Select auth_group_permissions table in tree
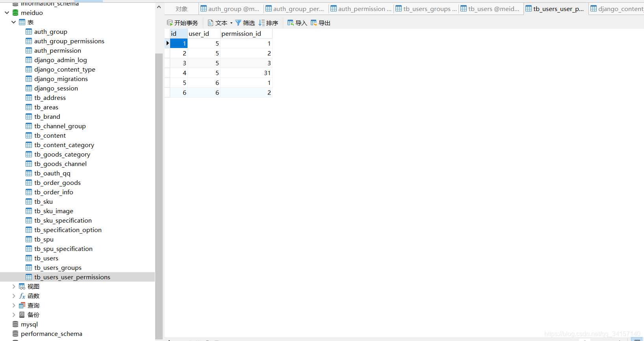Viewport: 644px width, 341px height. (x=69, y=41)
